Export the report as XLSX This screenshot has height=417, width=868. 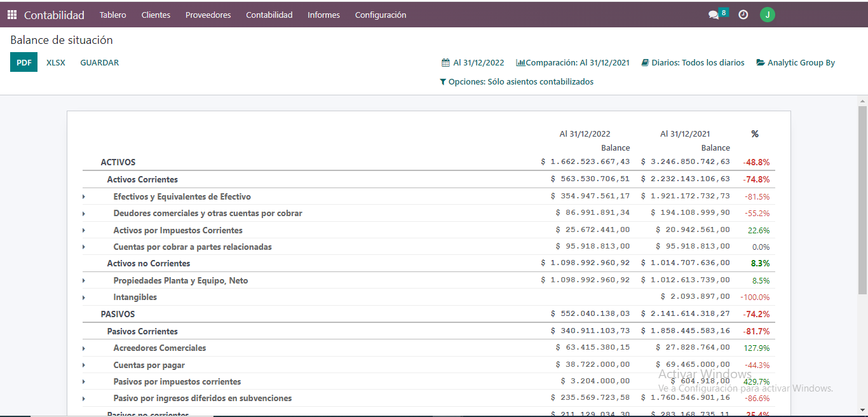click(56, 62)
